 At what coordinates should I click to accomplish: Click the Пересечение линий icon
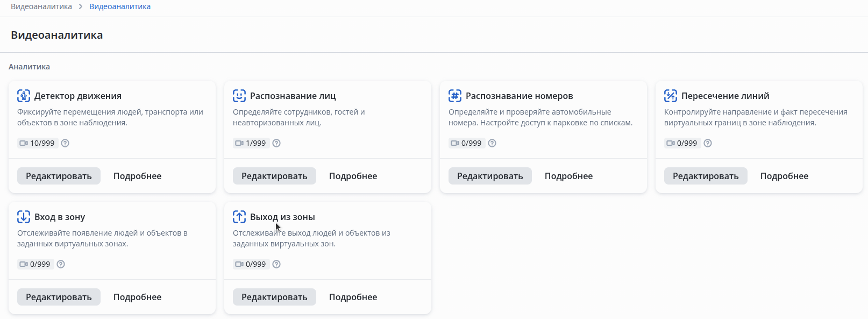click(x=671, y=96)
